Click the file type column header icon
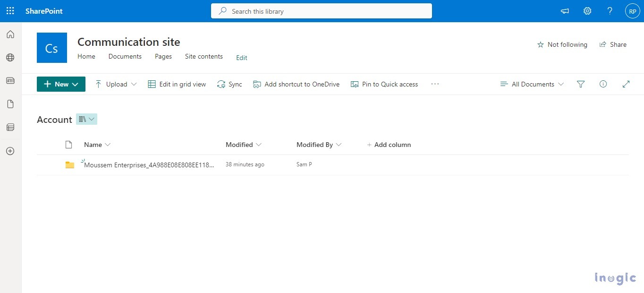 [x=69, y=145]
